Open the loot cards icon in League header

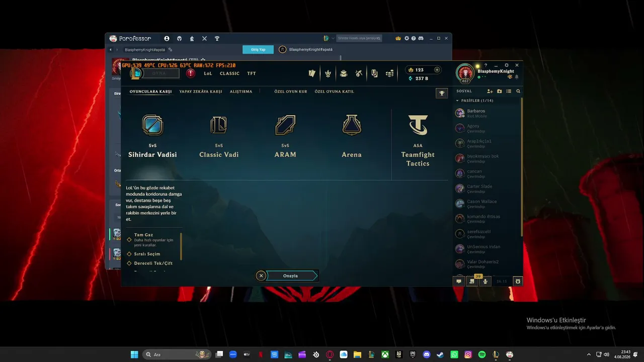pos(374,73)
